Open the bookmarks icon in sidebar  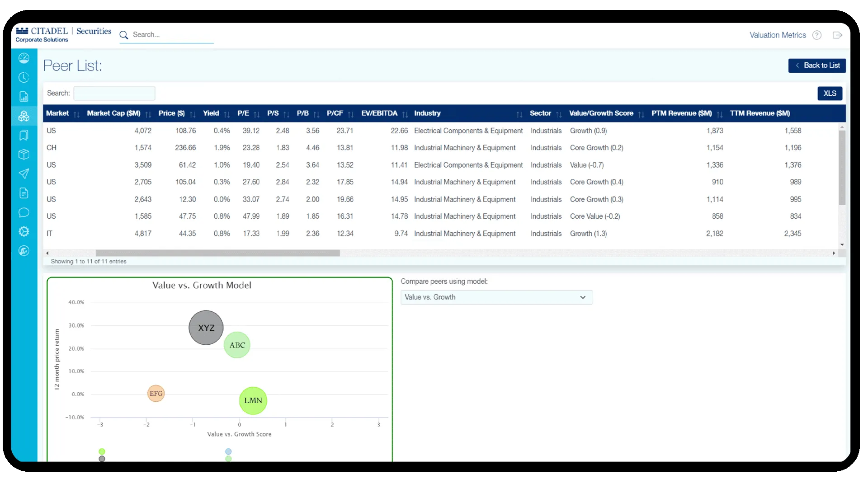tap(24, 135)
